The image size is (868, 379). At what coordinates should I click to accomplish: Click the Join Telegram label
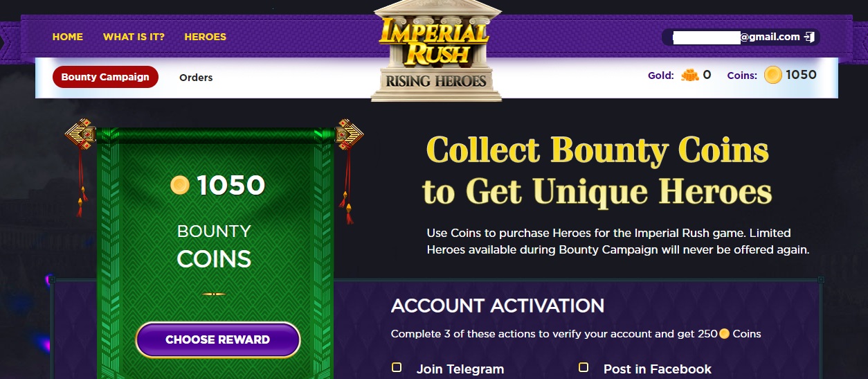pos(460,369)
